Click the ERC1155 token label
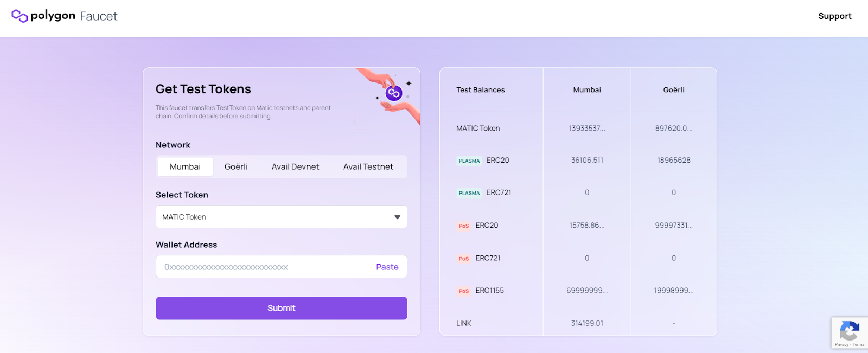The width and height of the screenshot is (868, 353). click(x=490, y=291)
